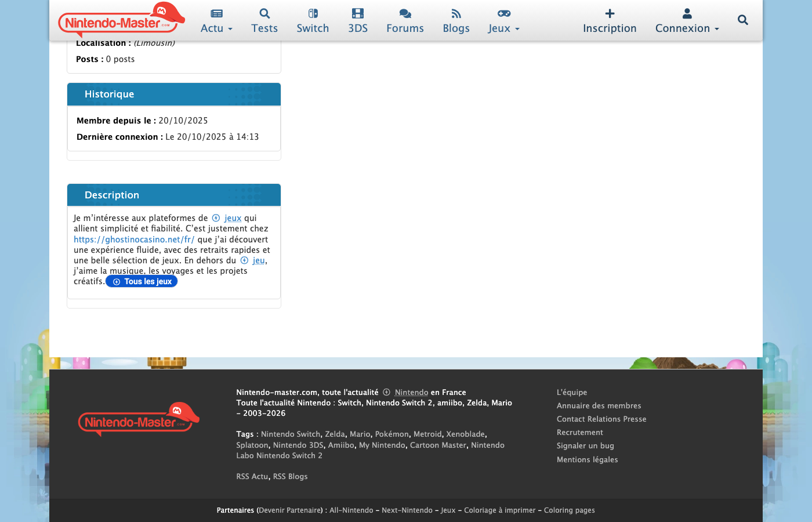Screen dimensions: 812x522
Task: Click the Connexion user icon
Action: click(x=687, y=13)
